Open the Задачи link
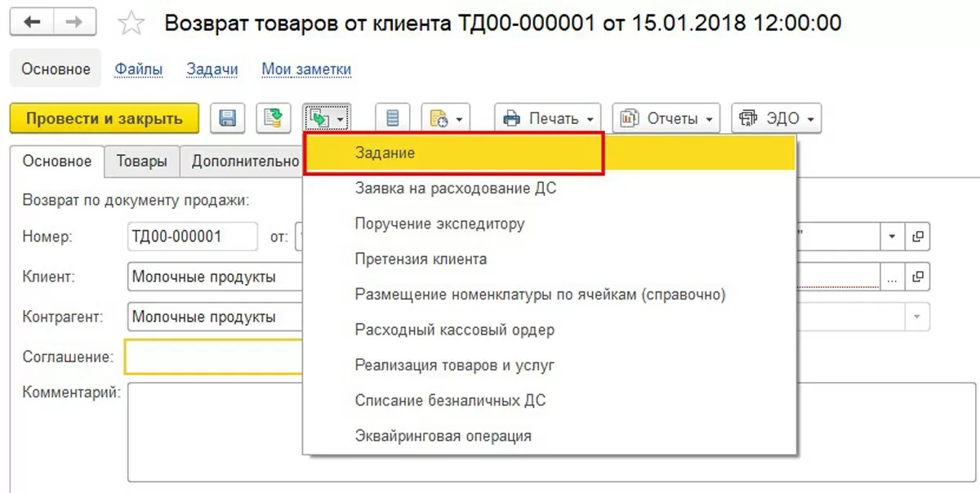 (x=212, y=69)
